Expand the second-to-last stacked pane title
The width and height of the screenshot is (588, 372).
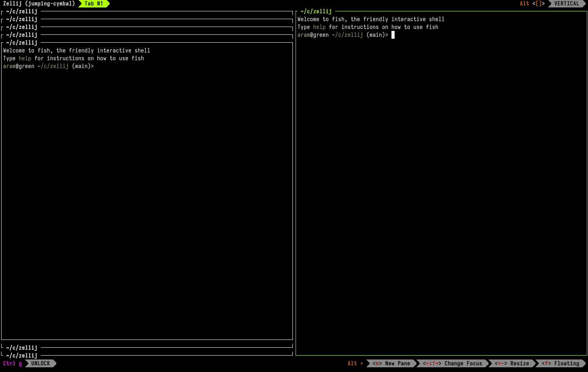[22, 348]
